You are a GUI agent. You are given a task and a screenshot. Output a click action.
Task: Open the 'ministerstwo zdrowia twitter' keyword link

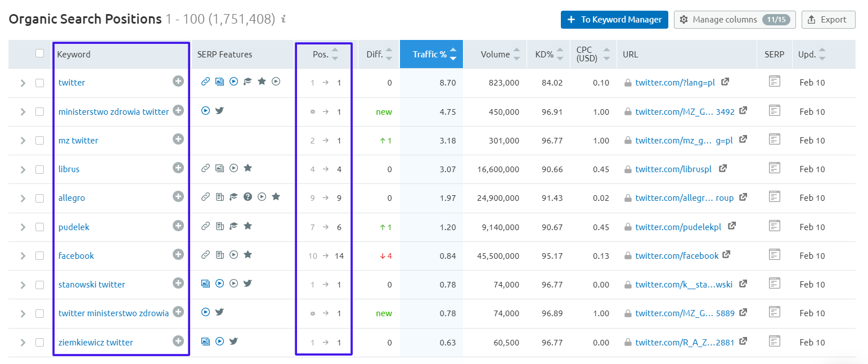coord(114,111)
